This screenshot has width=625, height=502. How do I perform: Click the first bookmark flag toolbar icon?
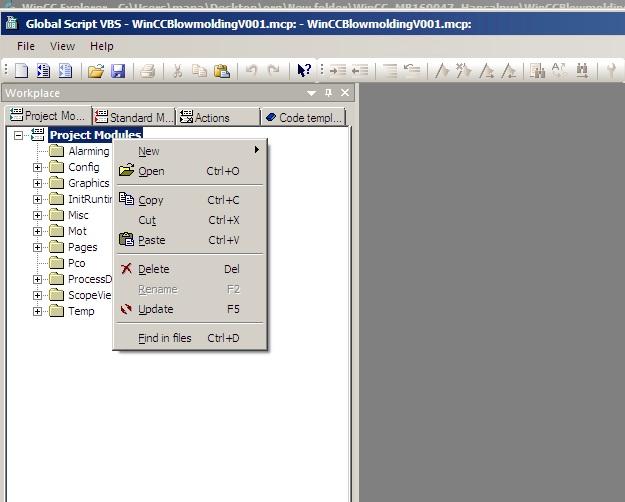point(442,71)
